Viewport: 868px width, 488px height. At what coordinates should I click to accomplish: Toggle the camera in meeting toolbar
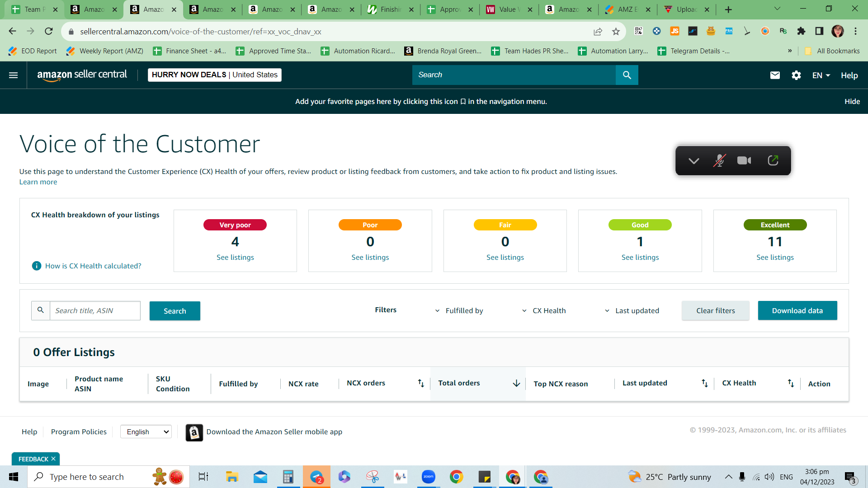tap(744, 160)
